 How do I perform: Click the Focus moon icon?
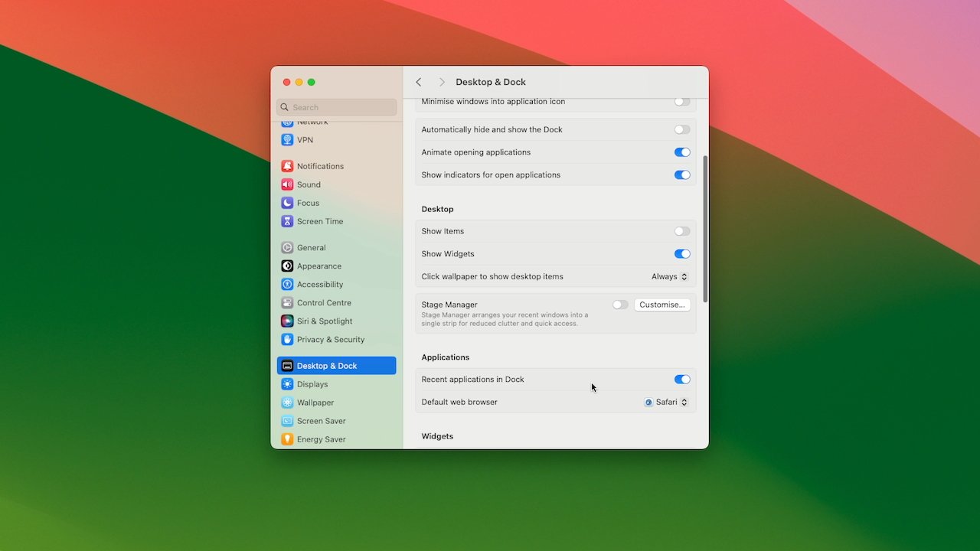[287, 203]
